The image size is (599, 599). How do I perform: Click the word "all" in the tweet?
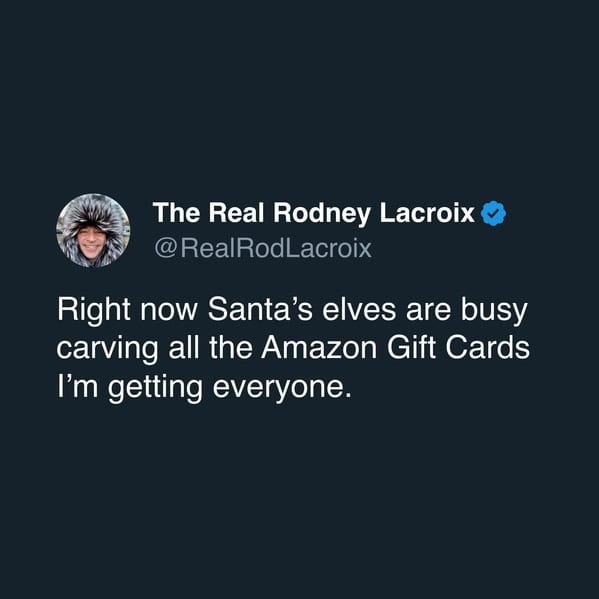184,348
